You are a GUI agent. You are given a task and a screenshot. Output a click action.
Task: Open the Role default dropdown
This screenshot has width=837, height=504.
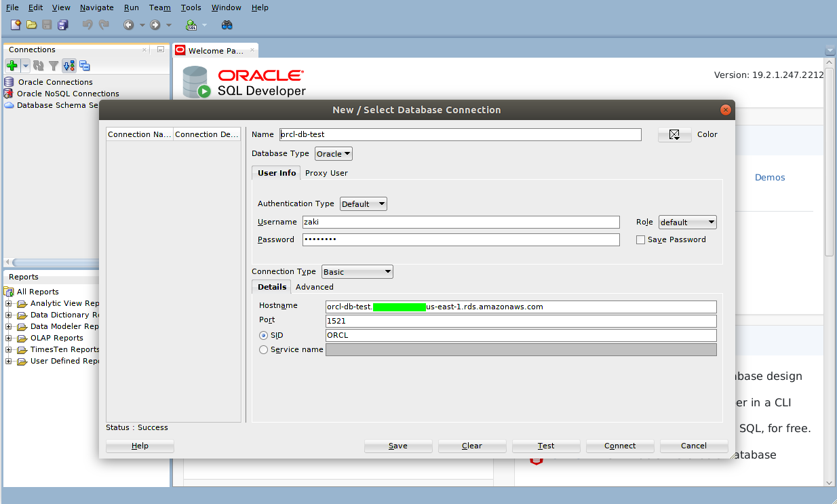688,222
